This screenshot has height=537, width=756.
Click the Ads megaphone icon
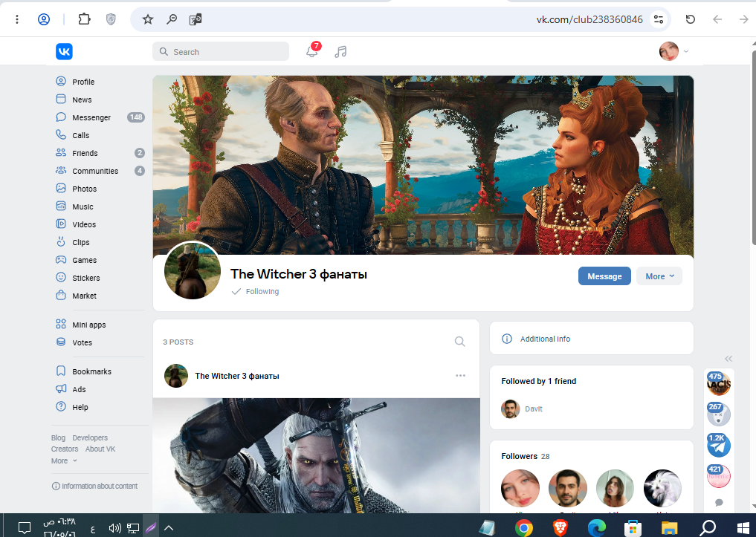point(61,388)
